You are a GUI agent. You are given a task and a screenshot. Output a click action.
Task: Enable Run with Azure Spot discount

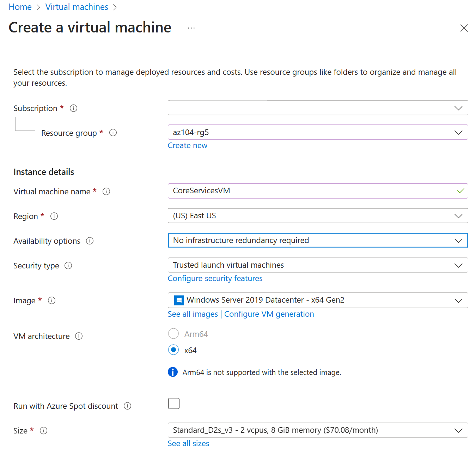[x=173, y=403]
